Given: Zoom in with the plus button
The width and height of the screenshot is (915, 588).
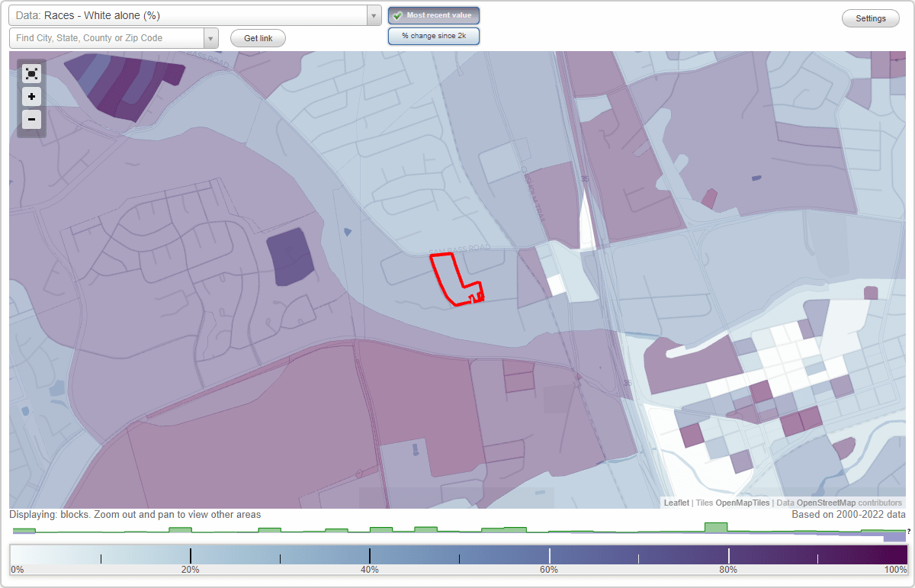Looking at the screenshot, I should pos(31,96).
